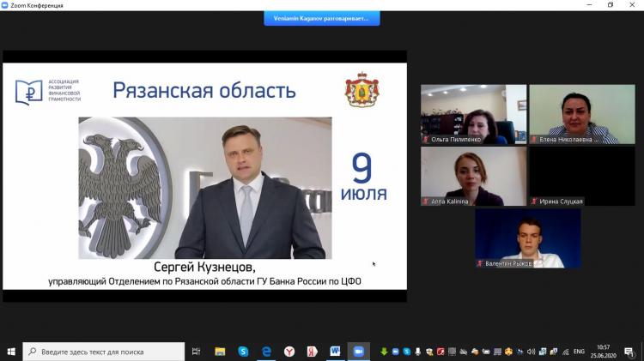This screenshot has height=361, width=644.
Task: Open the volume speaker icon in the tray
Action: tap(531, 352)
